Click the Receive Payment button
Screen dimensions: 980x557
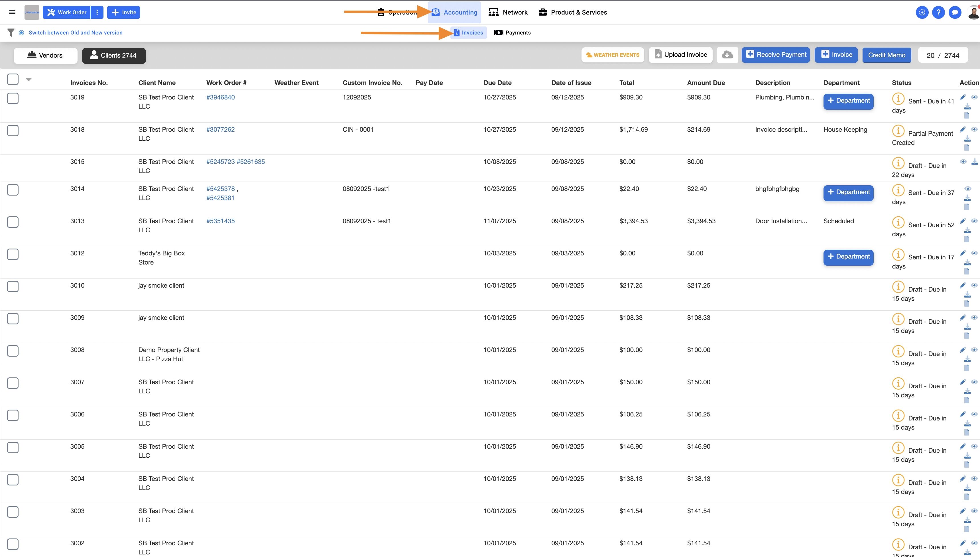click(x=775, y=55)
